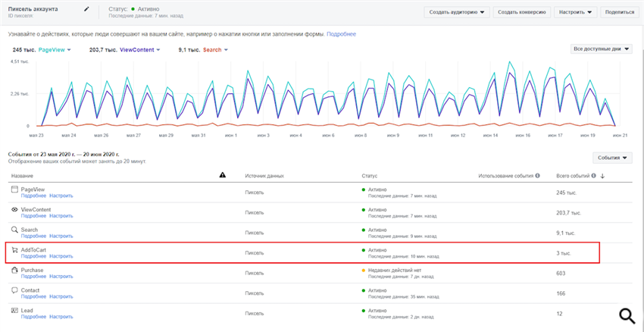Open the red Search metric dropdown

click(215, 49)
